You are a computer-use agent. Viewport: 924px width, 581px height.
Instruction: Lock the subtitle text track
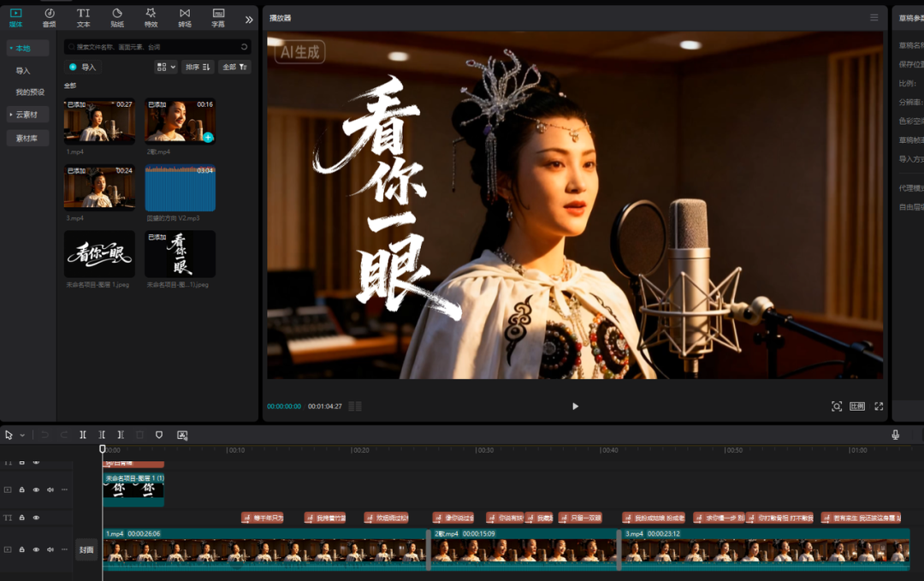pos(22,518)
